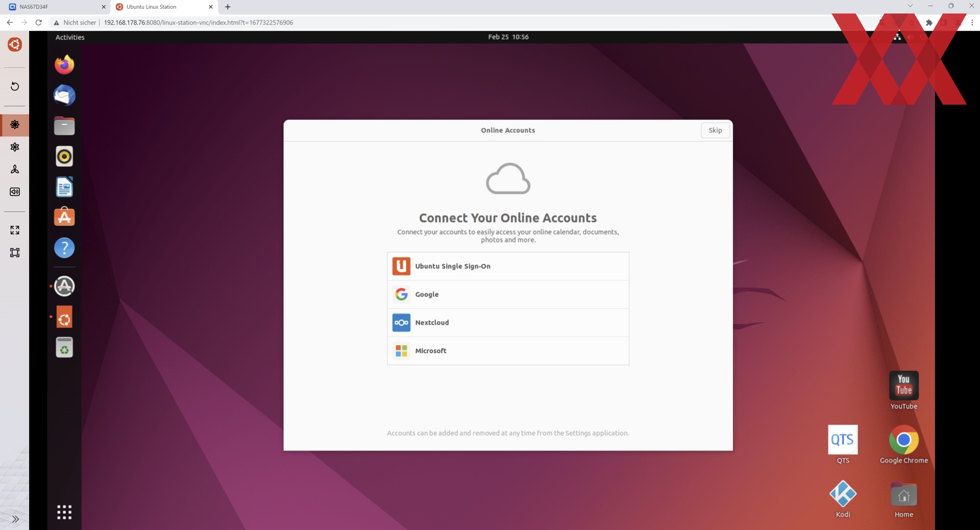The width and height of the screenshot is (980, 530).
Task: Click the fit-to-window frame sidebar icon
Action: (15, 253)
